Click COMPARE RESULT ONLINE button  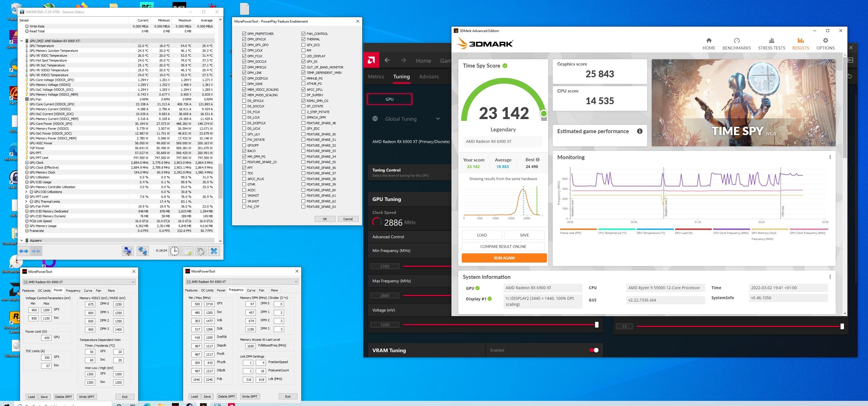503,247
